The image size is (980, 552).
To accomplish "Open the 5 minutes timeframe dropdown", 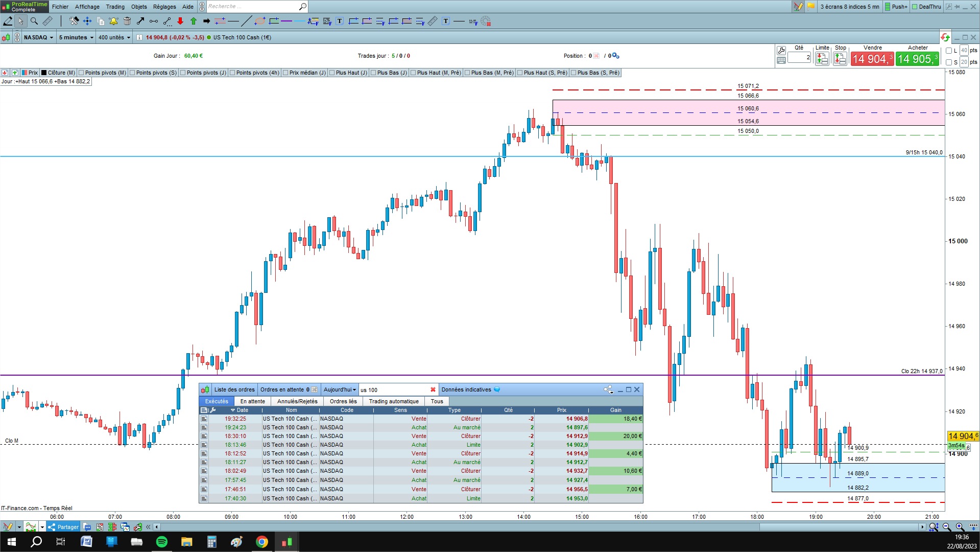I will pyautogui.click(x=76, y=37).
